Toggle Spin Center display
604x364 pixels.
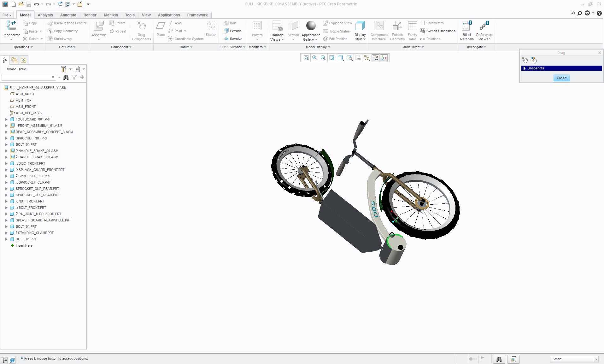[384, 58]
